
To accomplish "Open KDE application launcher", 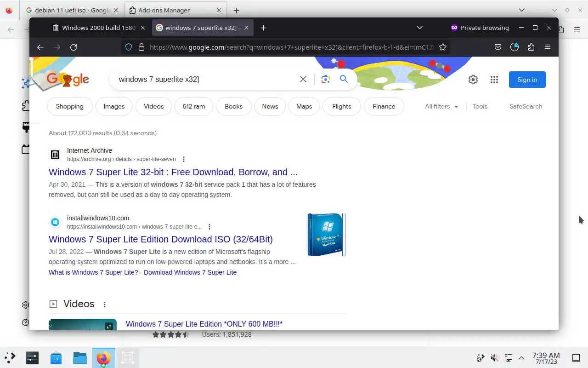I will pos(10,357).
